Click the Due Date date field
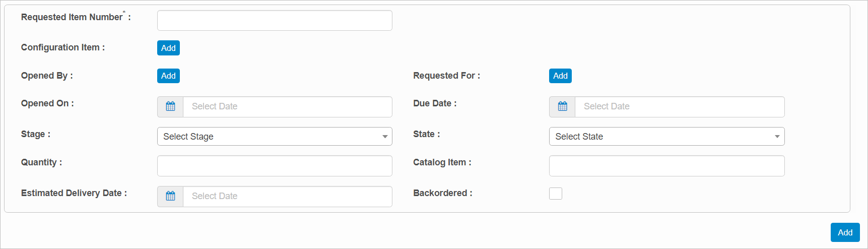 [x=680, y=106]
